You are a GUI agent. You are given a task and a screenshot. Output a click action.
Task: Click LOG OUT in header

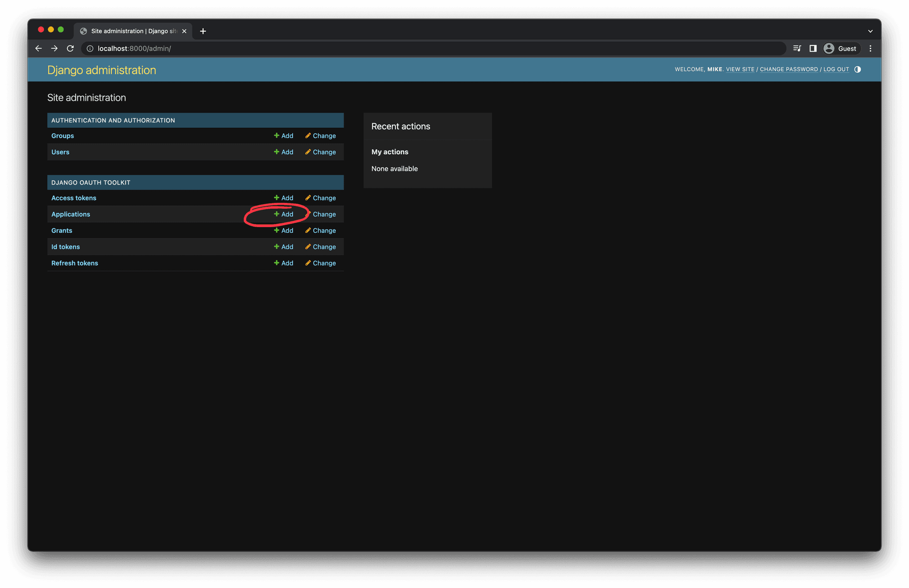click(836, 70)
